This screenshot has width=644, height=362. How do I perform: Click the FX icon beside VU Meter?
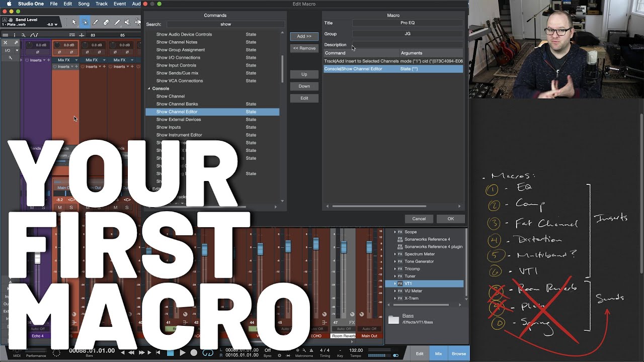[400, 291]
